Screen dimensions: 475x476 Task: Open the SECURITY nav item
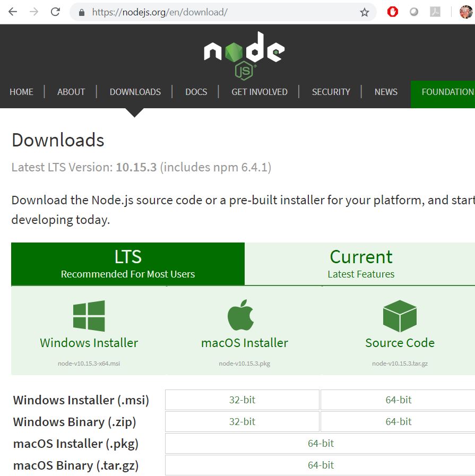331,92
